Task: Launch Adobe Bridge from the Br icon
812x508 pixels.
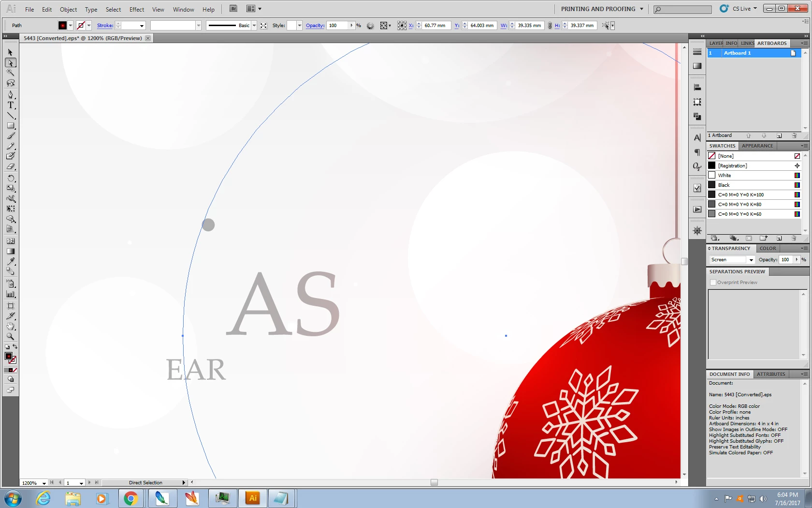Action: [x=233, y=9]
